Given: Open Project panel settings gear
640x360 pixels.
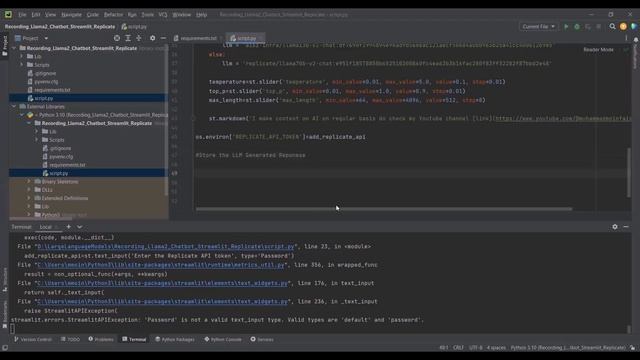Looking at the screenshot, I should (152, 38).
